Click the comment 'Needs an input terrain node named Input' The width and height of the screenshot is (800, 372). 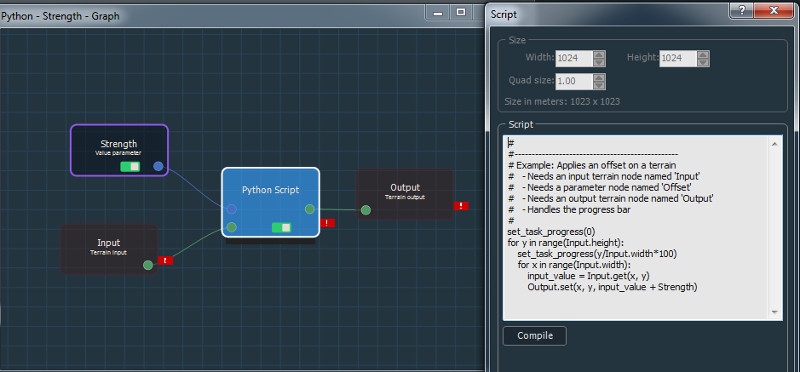(613, 176)
